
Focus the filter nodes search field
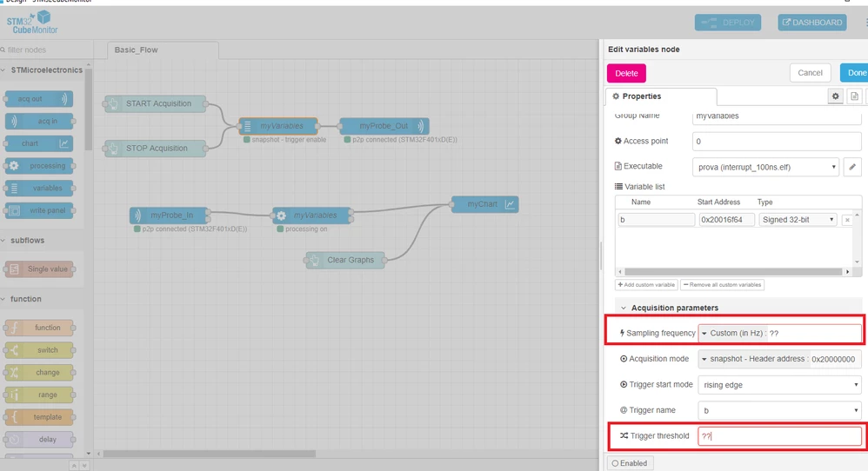[x=44, y=50]
